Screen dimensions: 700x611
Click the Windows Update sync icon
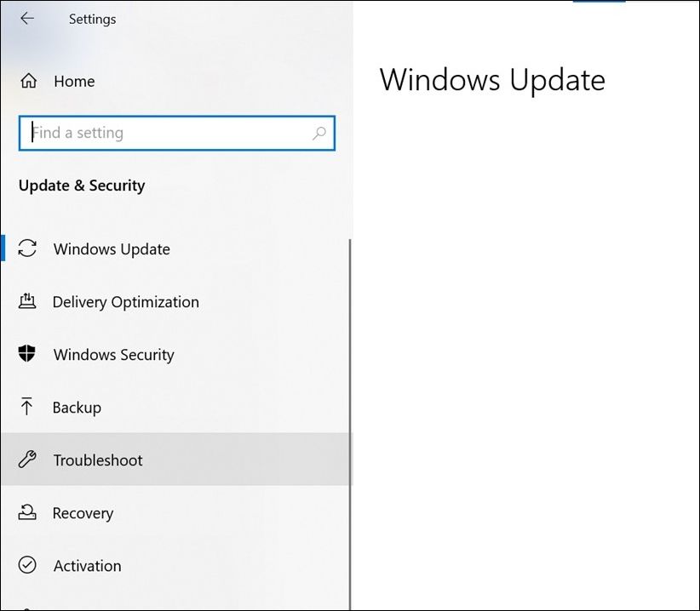[x=28, y=248]
